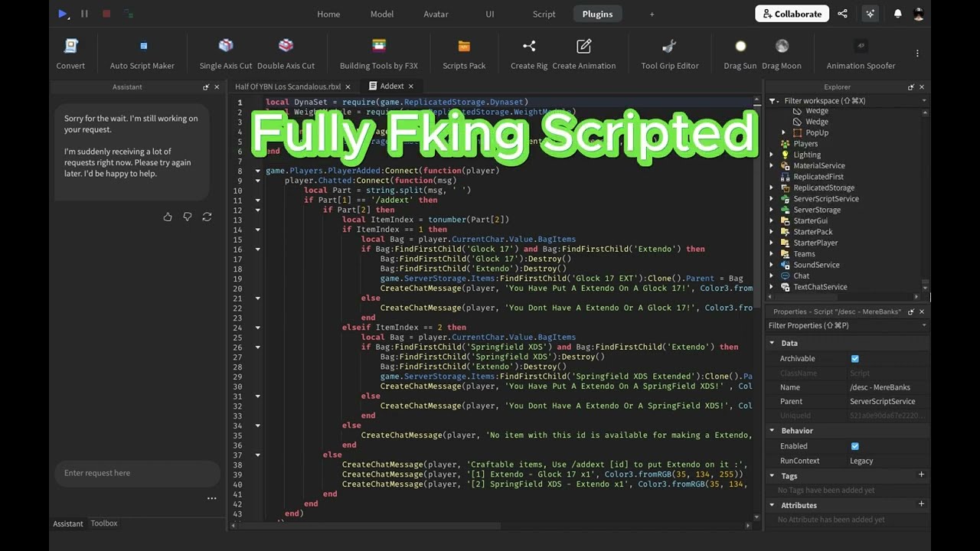The height and width of the screenshot is (551, 980).
Task: Pop out the Explorer panel
Action: 910,87
